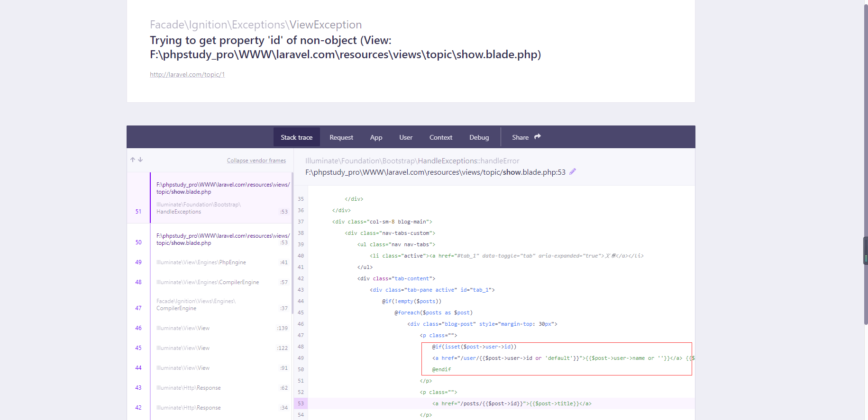Click the show.blade.php:53 file path

click(x=435, y=172)
